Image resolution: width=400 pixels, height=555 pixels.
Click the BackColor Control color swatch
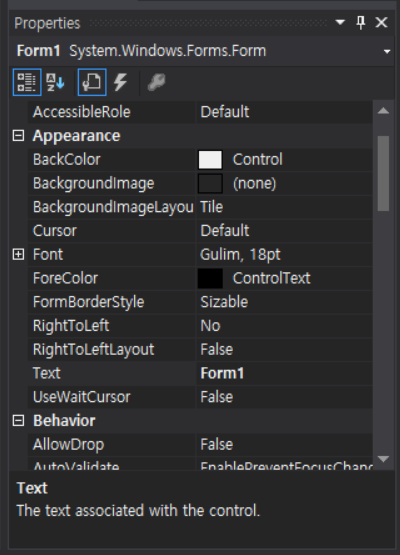(x=210, y=160)
